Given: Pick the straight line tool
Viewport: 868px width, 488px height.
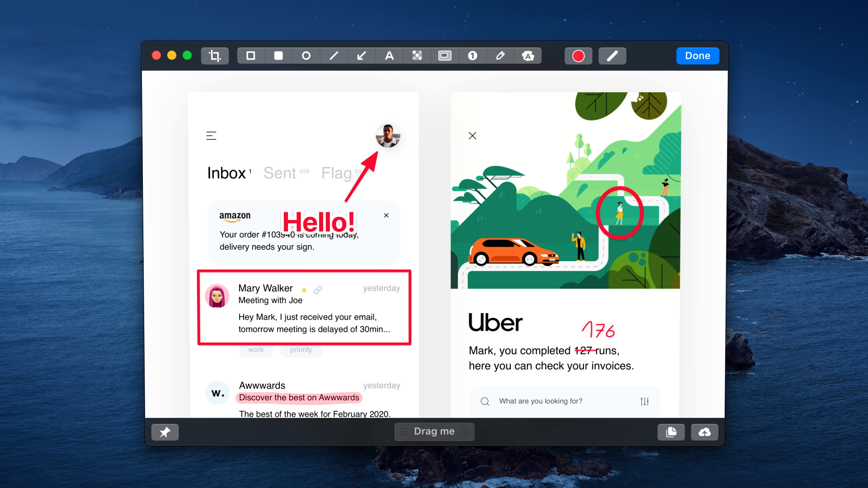Looking at the screenshot, I should 334,56.
